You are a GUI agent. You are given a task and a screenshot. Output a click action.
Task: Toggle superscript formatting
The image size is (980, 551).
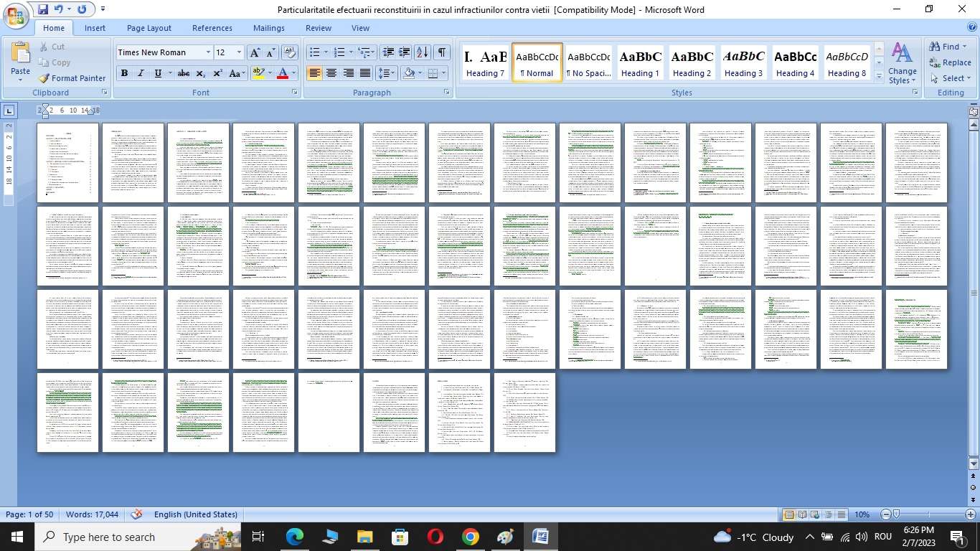click(217, 73)
